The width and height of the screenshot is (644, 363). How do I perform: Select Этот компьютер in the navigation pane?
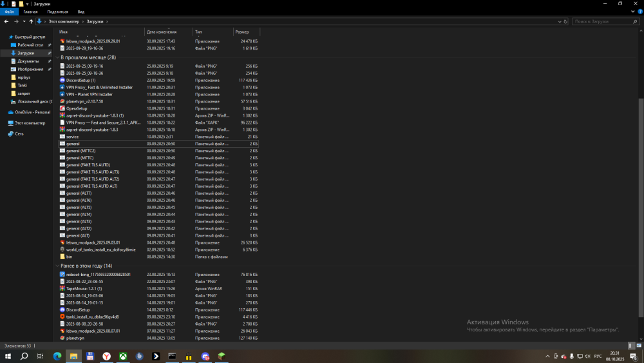[x=26, y=123]
